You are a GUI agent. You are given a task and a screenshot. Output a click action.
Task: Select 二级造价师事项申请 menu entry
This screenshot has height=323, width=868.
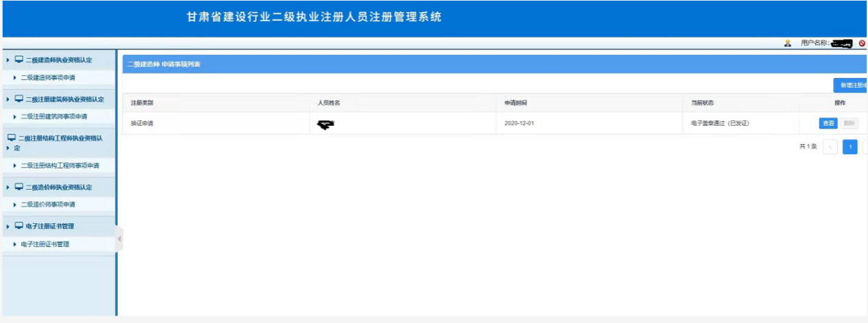(48, 205)
